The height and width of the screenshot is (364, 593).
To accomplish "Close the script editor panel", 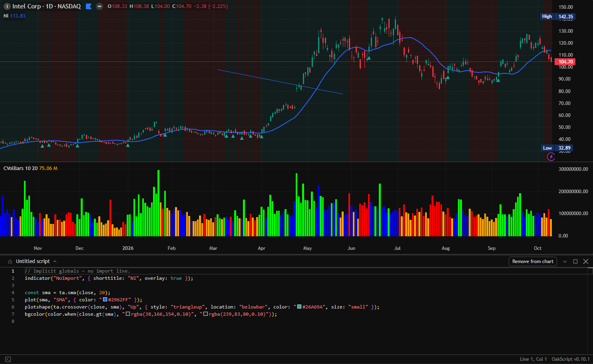I will (x=586, y=261).
